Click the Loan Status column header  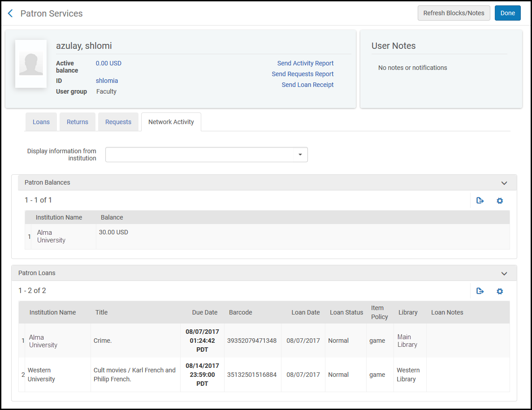tap(346, 312)
